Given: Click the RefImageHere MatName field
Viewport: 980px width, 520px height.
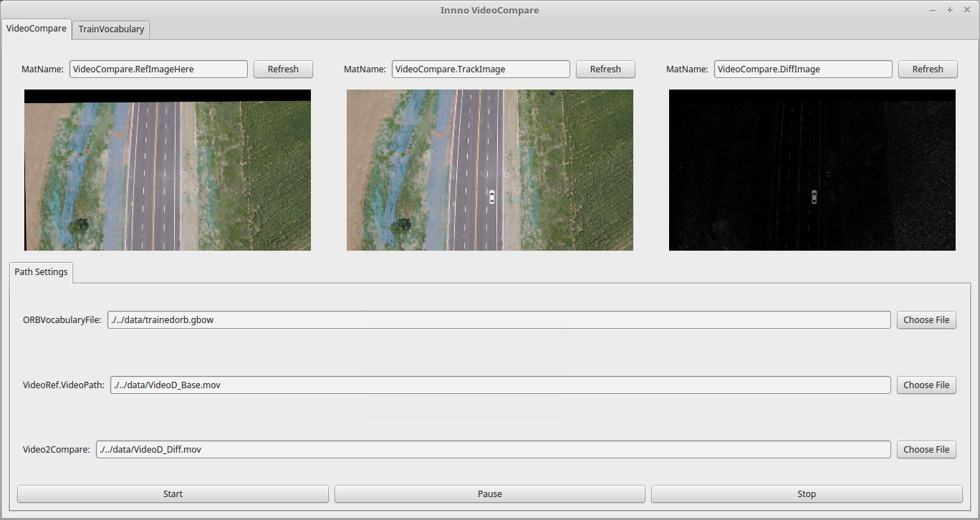Looking at the screenshot, I should click(158, 69).
